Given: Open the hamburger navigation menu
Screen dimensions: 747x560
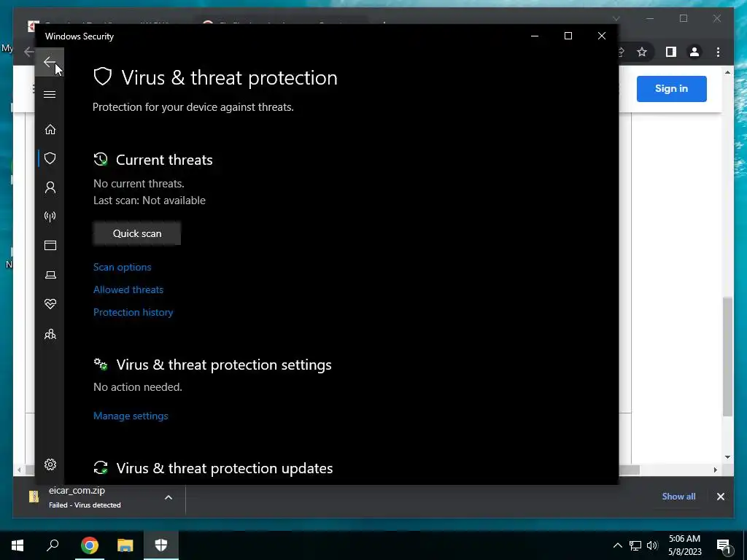Looking at the screenshot, I should coord(50,94).
